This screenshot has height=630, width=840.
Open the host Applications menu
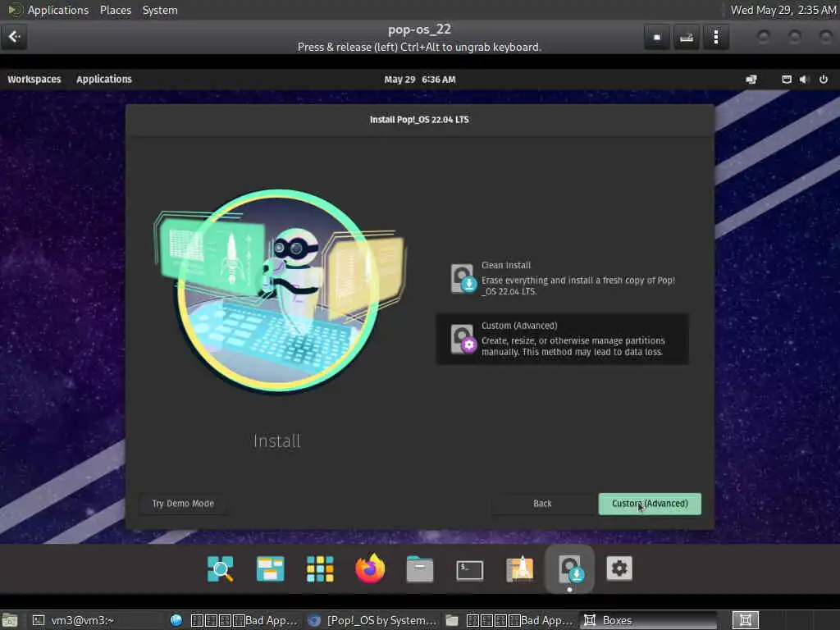click(58, 10)
